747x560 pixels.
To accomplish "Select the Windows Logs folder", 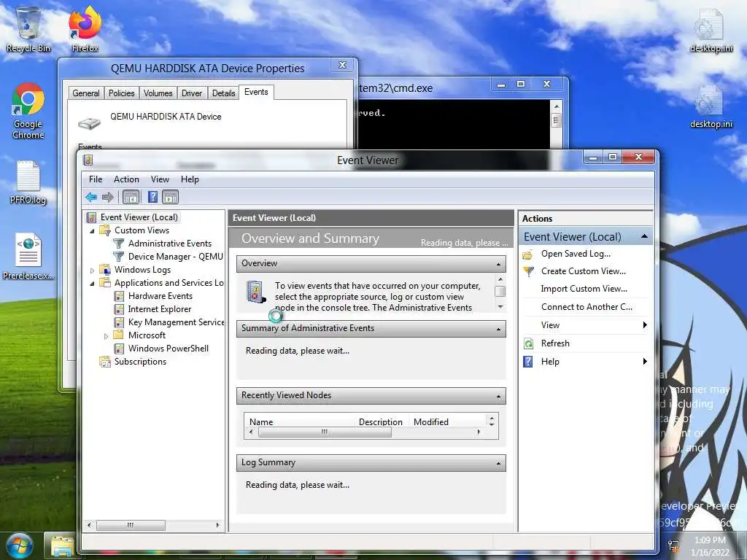I will [x=142, y=270].
